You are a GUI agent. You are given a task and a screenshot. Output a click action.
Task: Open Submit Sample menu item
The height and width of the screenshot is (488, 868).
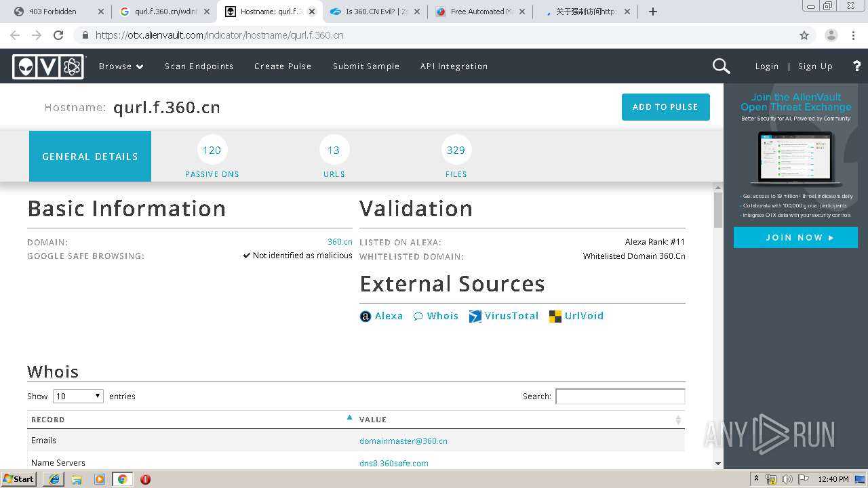(366, 66)
